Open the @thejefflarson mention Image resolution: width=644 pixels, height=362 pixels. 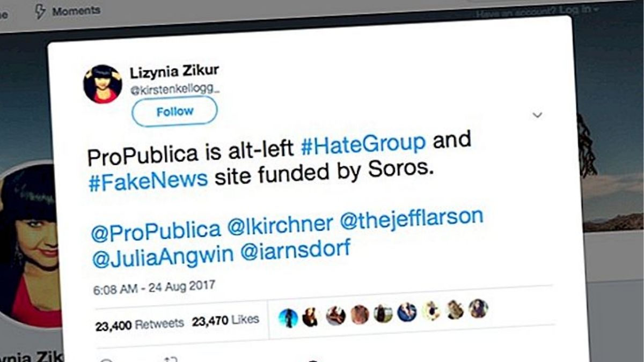click(x=412, y=219)
